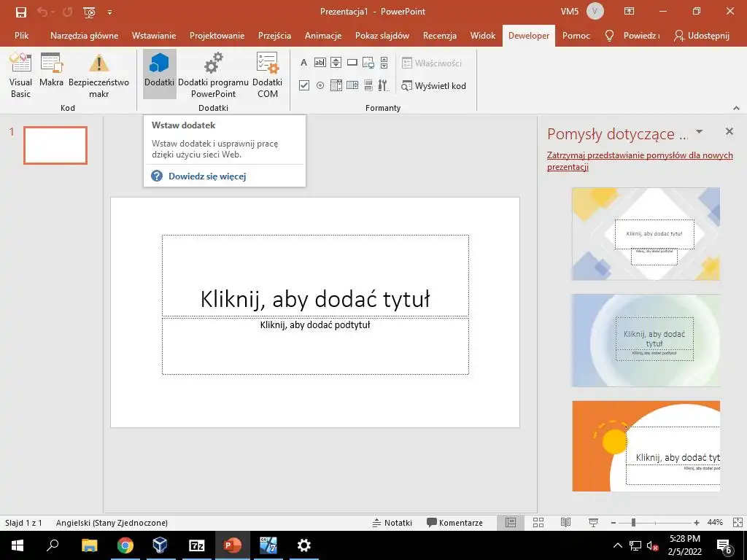Close the Pomysły dotyczące pane
The image size is (747, 560).
[x=729, y=131]
